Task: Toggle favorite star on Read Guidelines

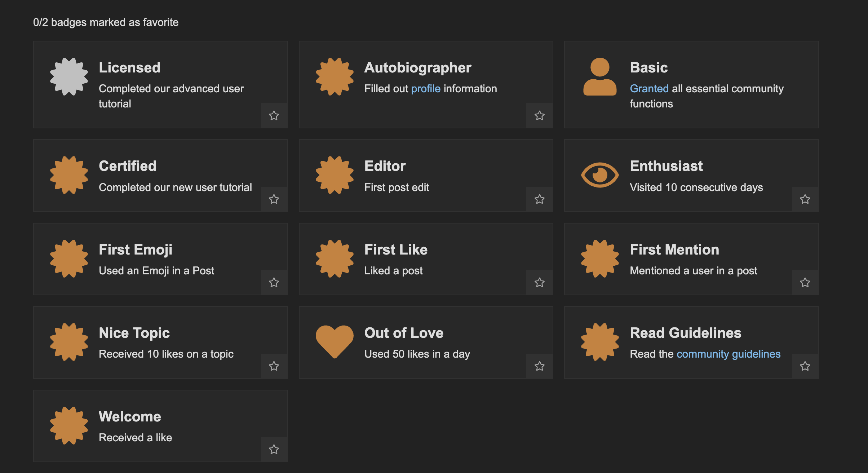Action: click(x=805, y=366)
